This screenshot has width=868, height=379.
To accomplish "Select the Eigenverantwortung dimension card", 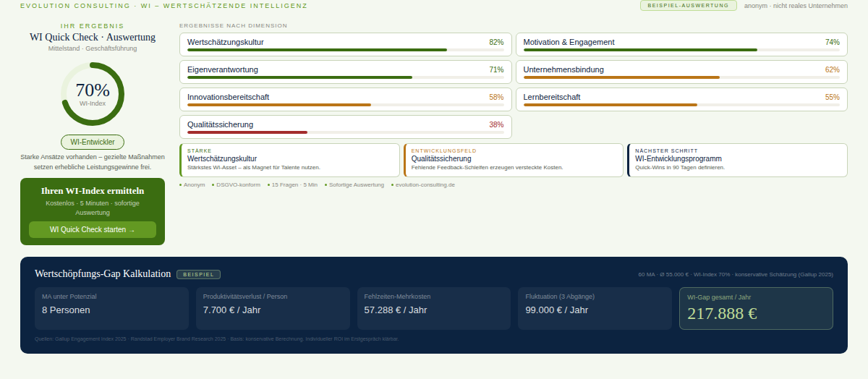I will pyautogui.click(x=346, y=72).
